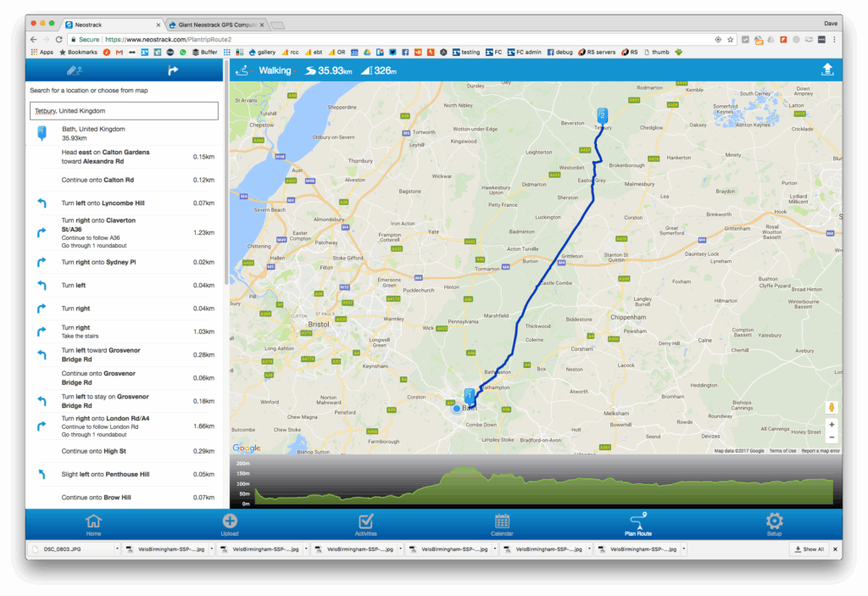Bookmark this page with star icon
This screenshot has height=596, width=868.
[x=730, y=39]
